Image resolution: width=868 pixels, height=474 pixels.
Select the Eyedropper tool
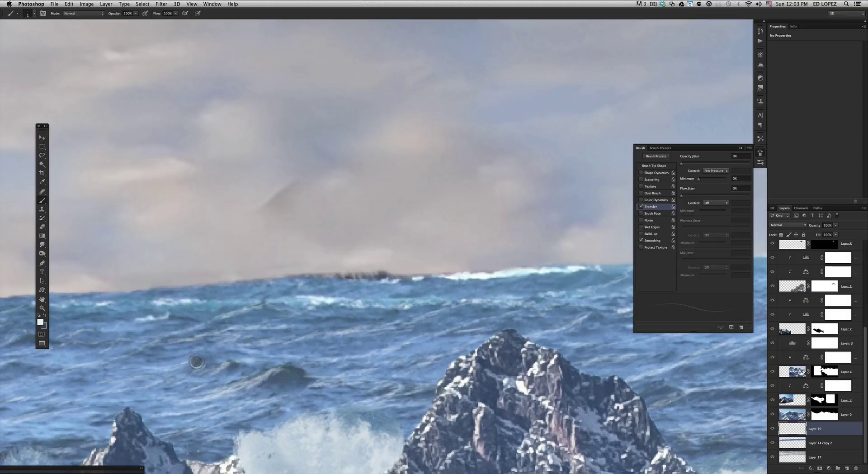(x=42, y=182)
